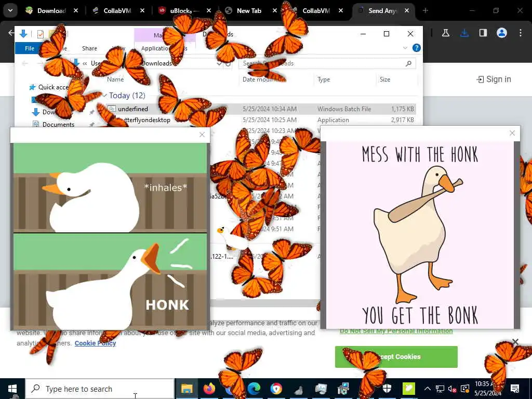Open Chrome's downloads icon
Viewport: 532px width, 399px height.
tap(464, 33)
